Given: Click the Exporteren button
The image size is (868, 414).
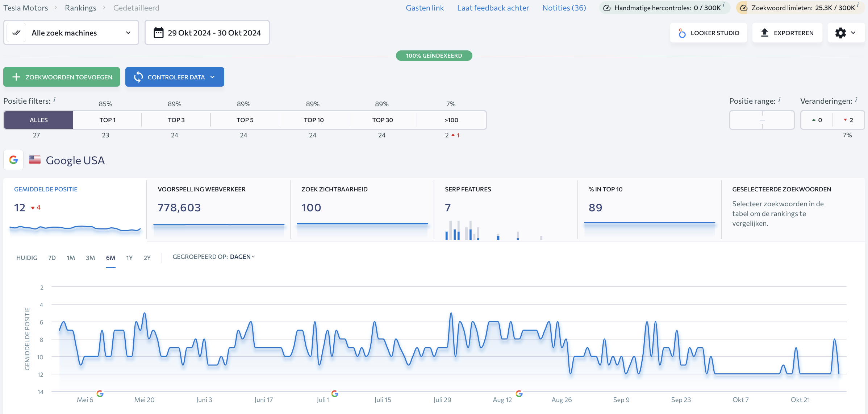Looking at the screenshot, I should click(x=787, y=33).
